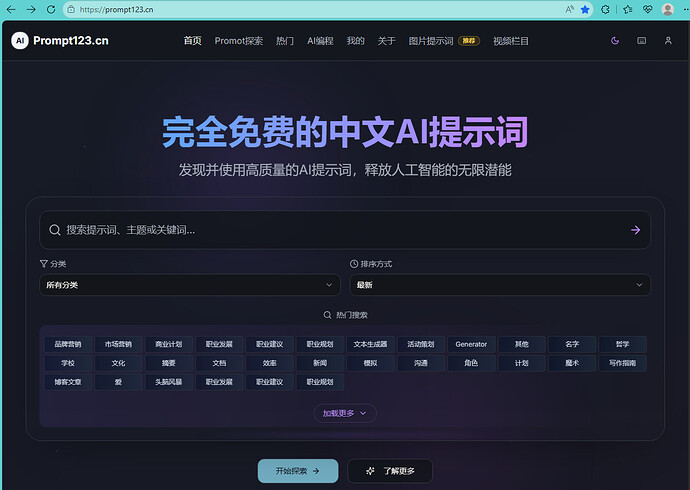Select the 新闻 tag
690x490 pixels.
[x=320, y=363]
